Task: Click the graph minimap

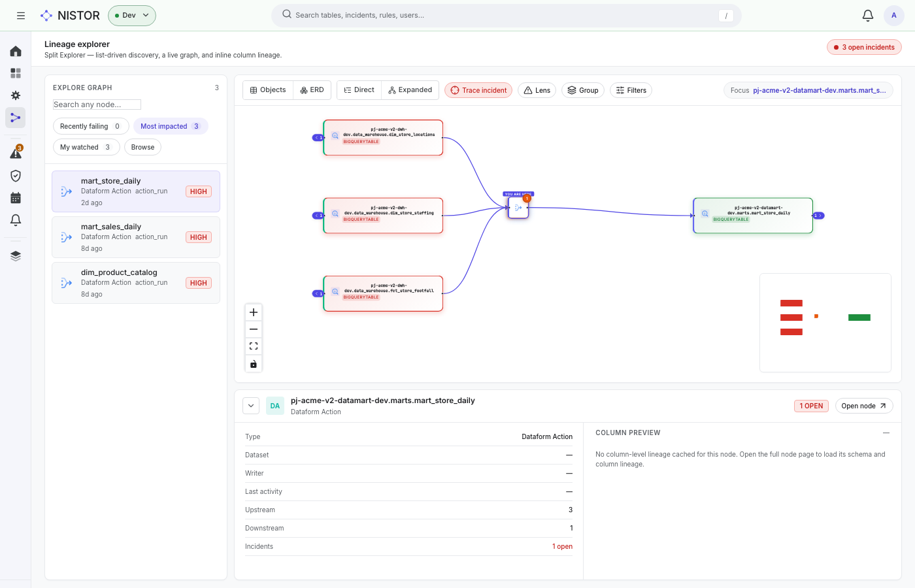Action: pyautogui.click(x=825, y=323)
